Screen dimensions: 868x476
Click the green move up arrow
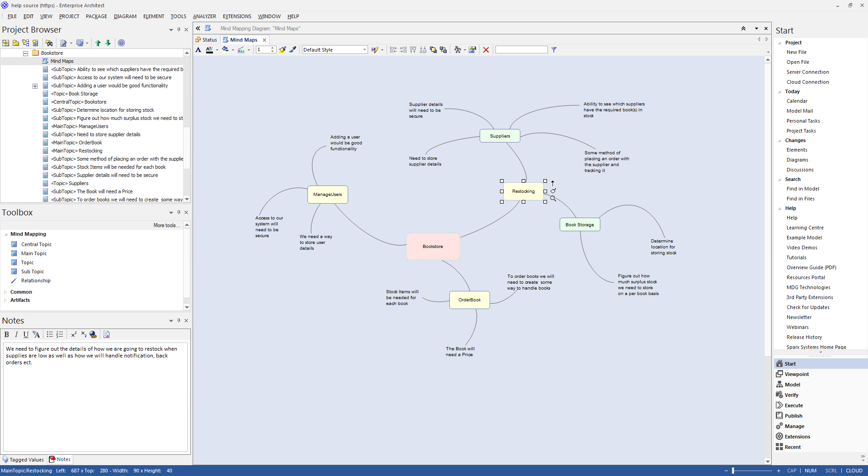98,43
